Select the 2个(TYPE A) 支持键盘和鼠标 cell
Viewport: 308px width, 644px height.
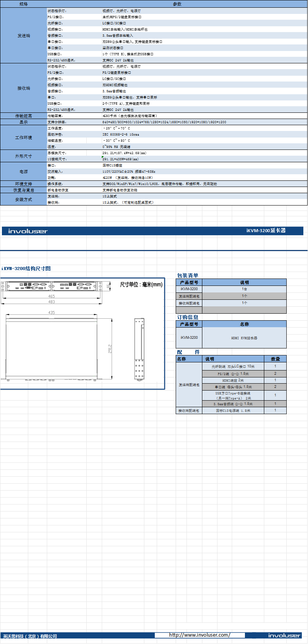pos(205,104)
